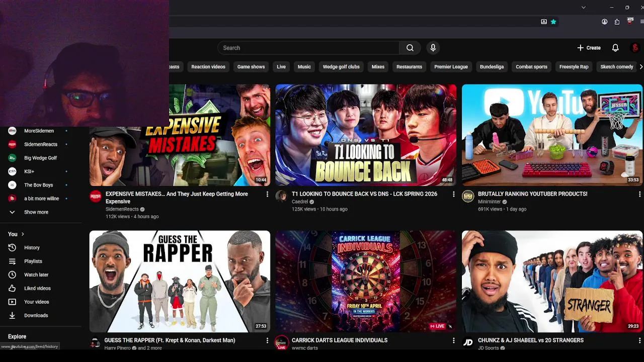The height and width of the screenshot is (362, 644).
Task: Open Miniminter channel avatar
Action: [x=468, y=196]
